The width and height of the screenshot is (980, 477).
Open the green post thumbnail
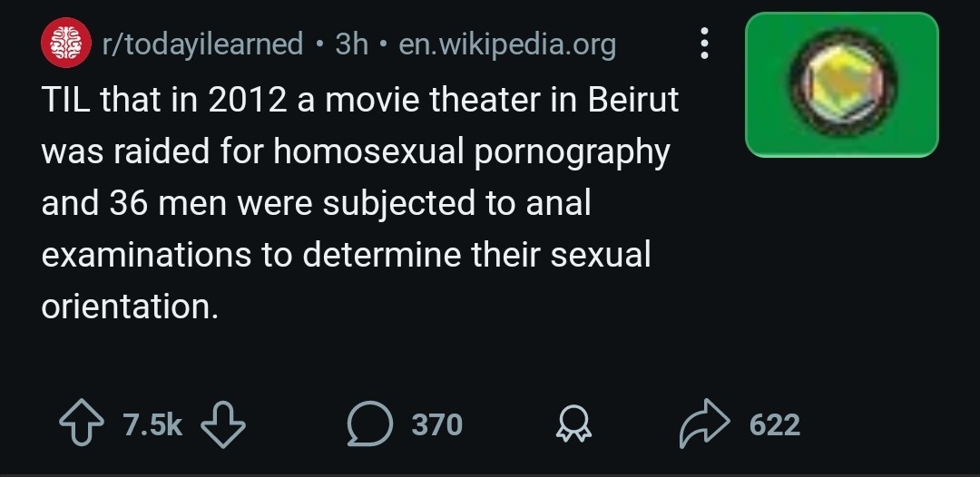(x=841, y=84)
